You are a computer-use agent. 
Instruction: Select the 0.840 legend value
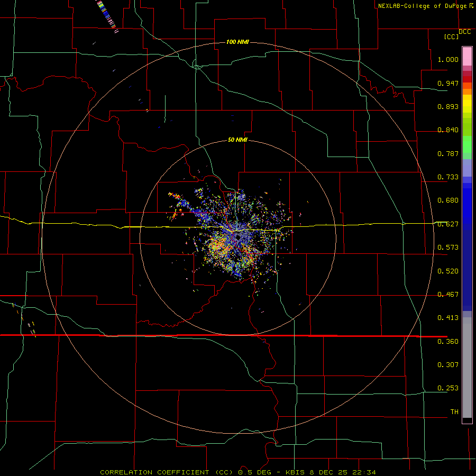448,130
